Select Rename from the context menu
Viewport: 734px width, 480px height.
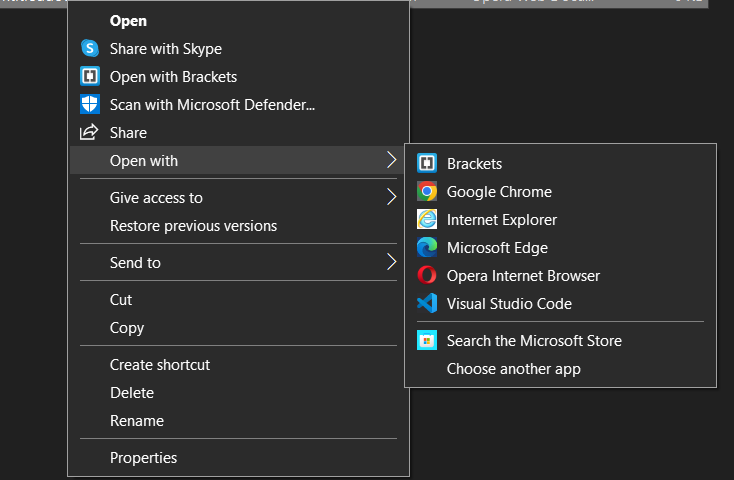[137, 421]
